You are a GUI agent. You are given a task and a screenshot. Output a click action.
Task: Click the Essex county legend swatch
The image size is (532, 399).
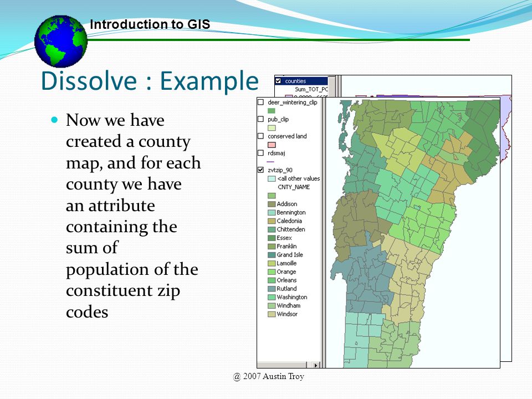[272, 238]
